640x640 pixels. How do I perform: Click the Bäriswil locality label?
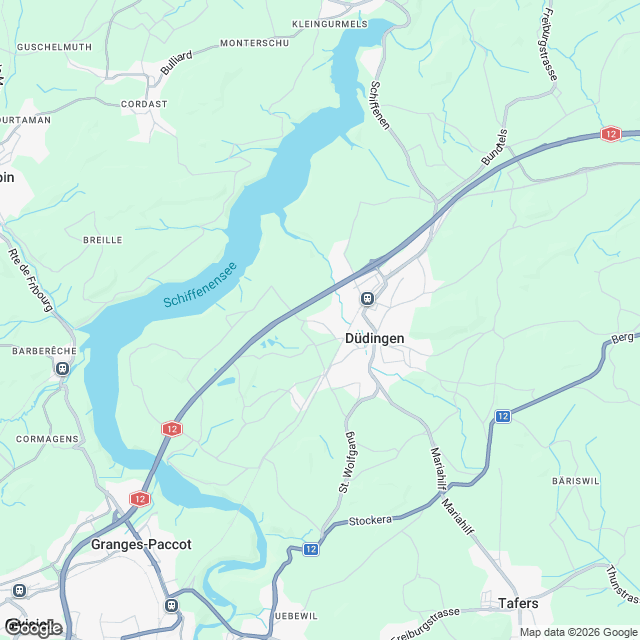pyautogui.click(x=576, y=481)
